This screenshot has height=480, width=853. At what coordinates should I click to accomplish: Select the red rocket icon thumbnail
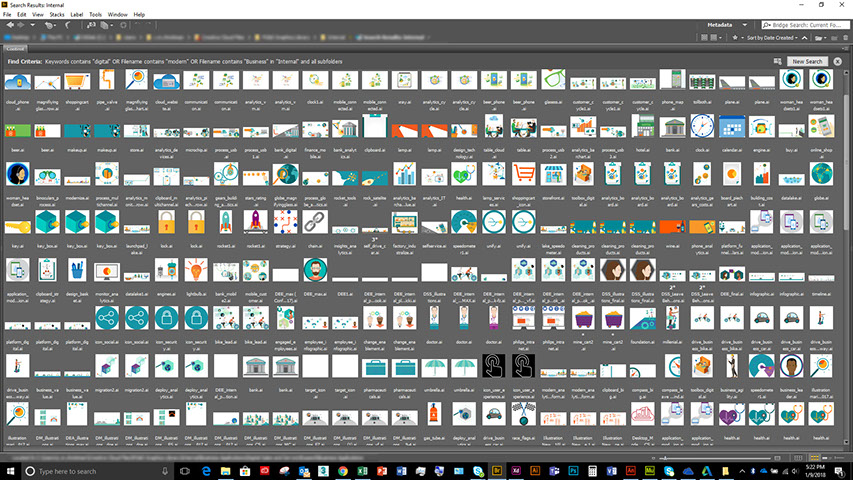pyautogui.click(x=257, y=221)
